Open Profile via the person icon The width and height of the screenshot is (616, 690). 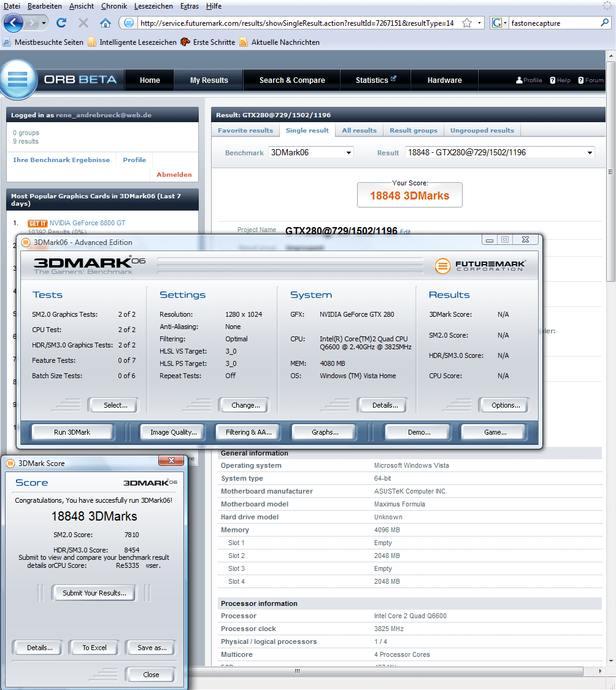coord(519,80)
